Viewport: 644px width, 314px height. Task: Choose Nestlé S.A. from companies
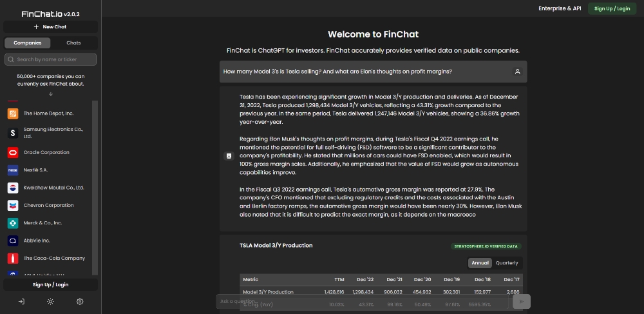[x=48, y=170]
